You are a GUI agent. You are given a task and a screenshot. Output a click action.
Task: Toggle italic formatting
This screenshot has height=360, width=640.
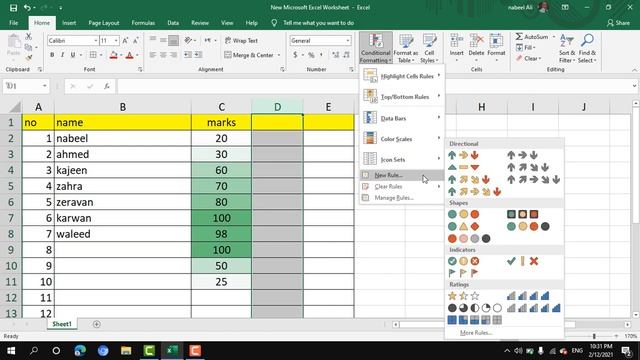pyautogui.click(x=62, y=55)
